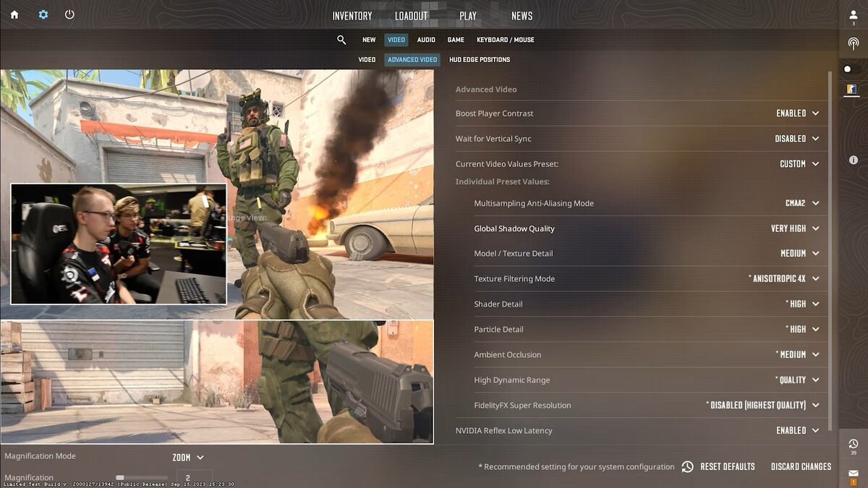Open the friend avatar in sidebar

(x=851, y=90)
